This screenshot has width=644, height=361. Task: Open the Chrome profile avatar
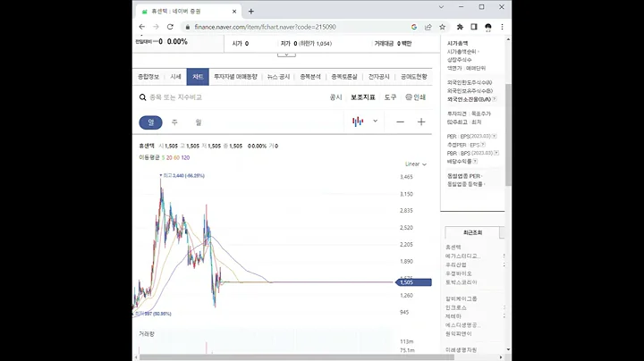(488, 27)
